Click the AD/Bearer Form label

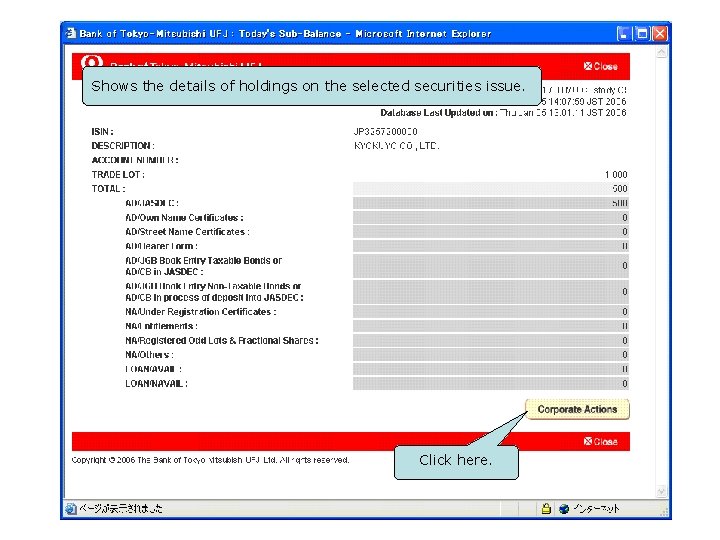(x=162, y=246)
